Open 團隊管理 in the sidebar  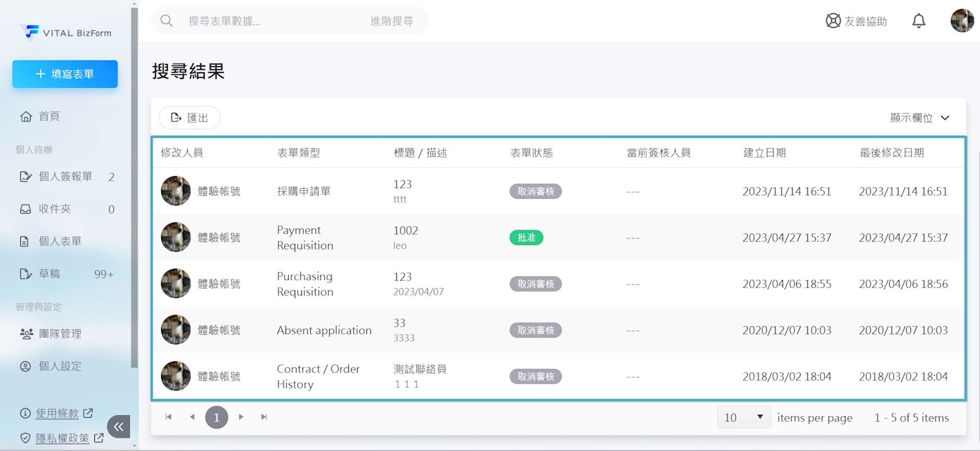point(60,334)
